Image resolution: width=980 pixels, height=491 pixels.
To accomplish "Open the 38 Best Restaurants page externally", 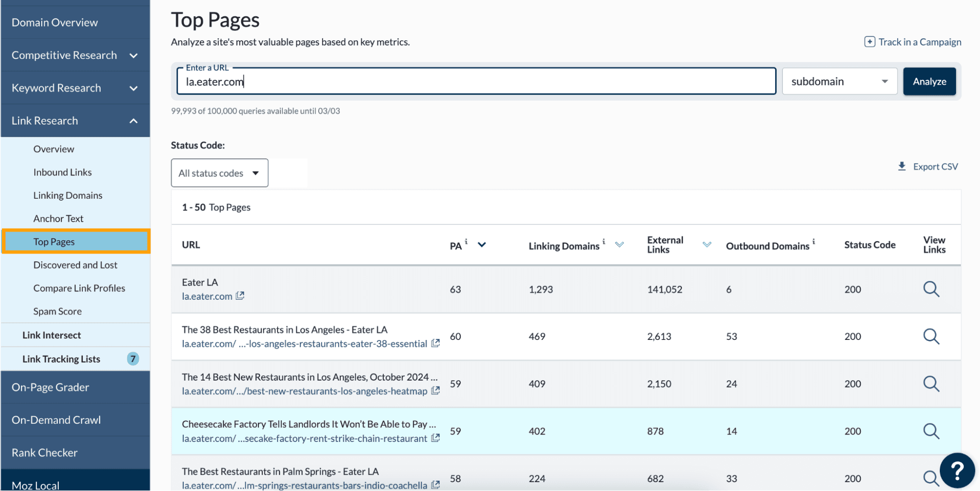I will tap(435, 343).
